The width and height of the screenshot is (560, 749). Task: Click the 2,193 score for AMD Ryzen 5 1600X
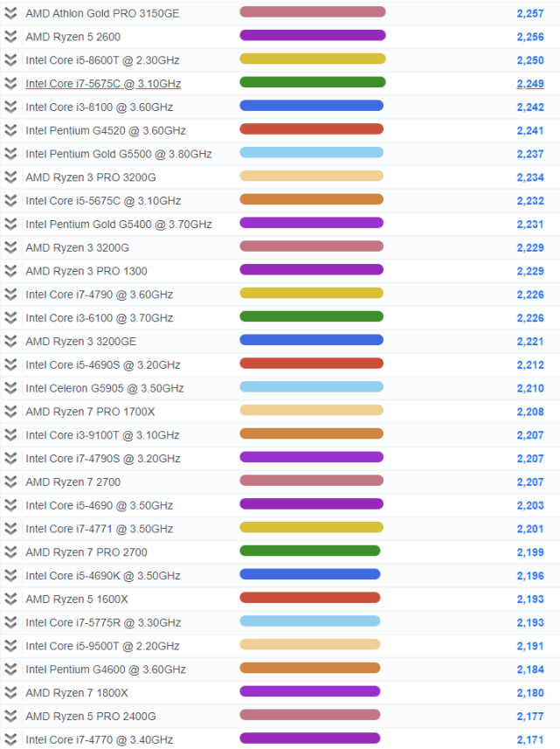[x=530, y=599]
